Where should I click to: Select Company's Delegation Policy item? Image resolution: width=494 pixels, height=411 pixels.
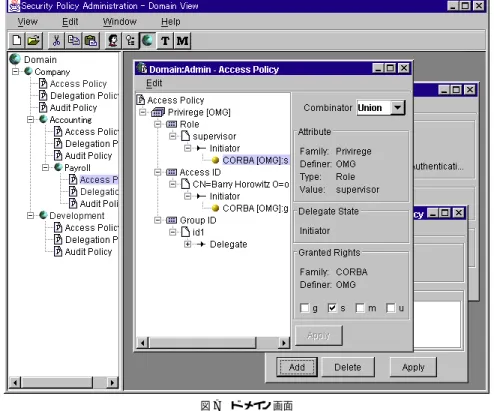pyautogui.click(x=84, y=96)
